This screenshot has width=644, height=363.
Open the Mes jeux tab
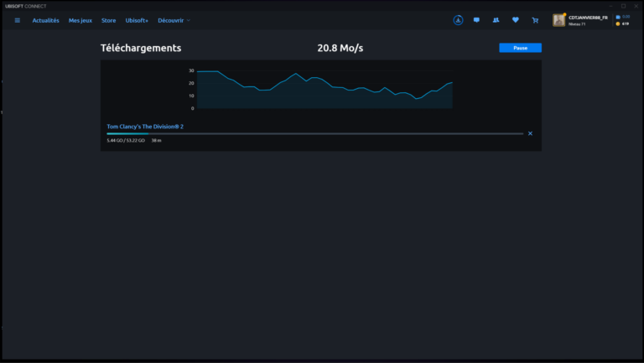(x=80, y=20)
